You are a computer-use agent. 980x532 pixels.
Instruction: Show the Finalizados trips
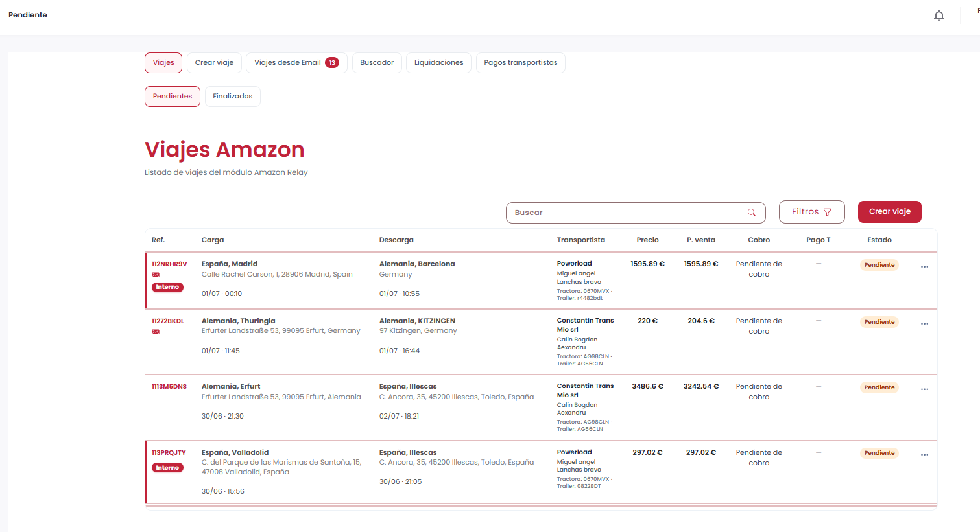pyautogui.click(x=233, y=97)
